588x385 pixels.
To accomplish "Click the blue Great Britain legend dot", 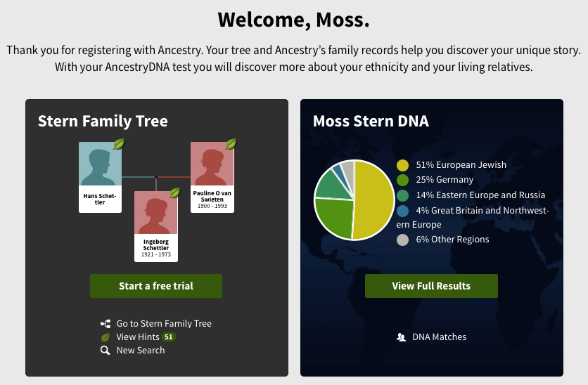I will click(402, 211).
